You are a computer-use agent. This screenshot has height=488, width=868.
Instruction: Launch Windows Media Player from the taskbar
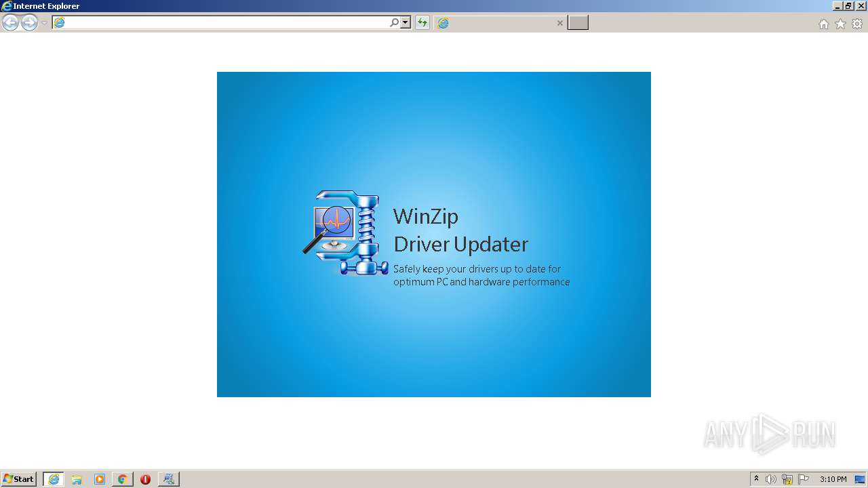click(100, 479)
